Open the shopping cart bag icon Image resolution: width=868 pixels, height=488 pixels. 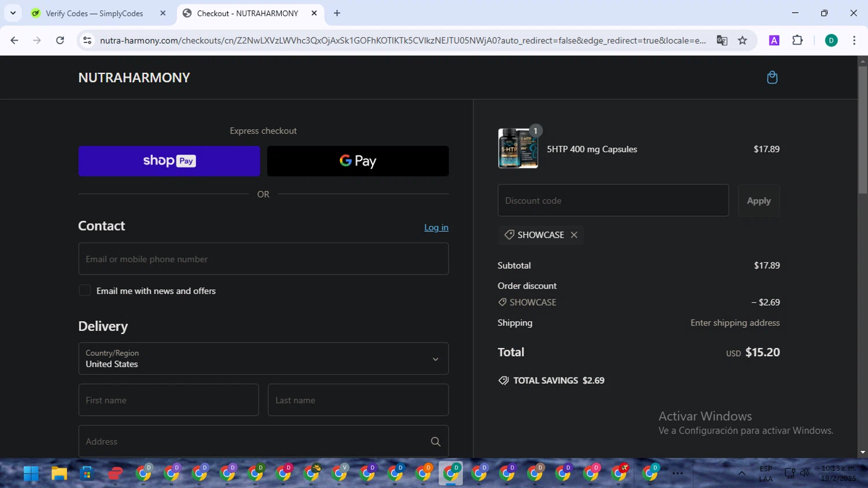pos(772,78)
